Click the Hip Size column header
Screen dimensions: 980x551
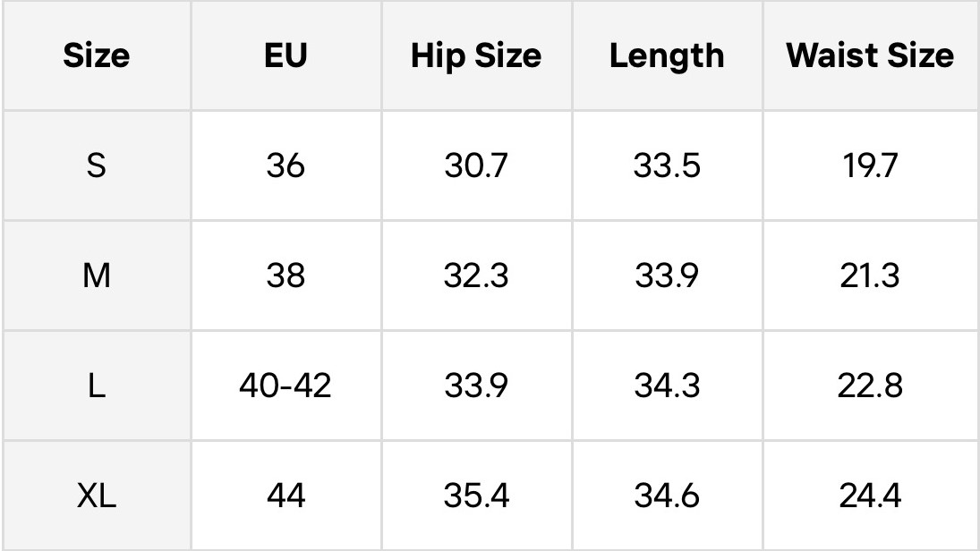click(476, 55)
